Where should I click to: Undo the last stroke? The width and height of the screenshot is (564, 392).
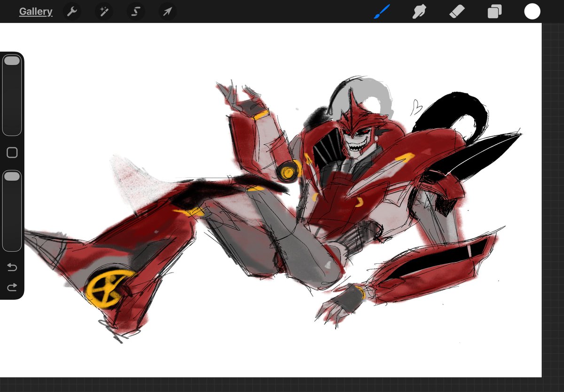(12, 267)
